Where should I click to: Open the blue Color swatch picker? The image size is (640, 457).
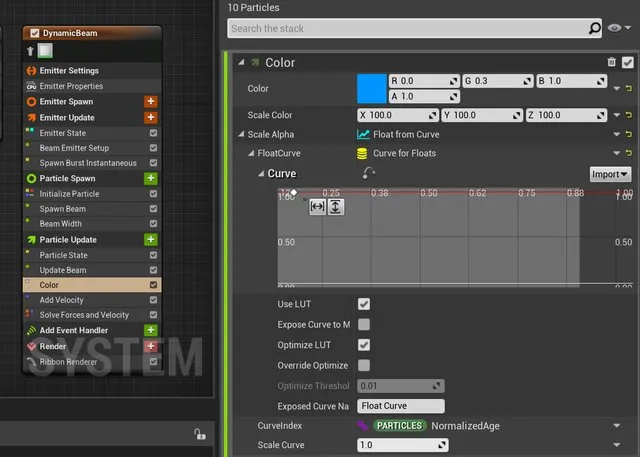tap(372, 89)
